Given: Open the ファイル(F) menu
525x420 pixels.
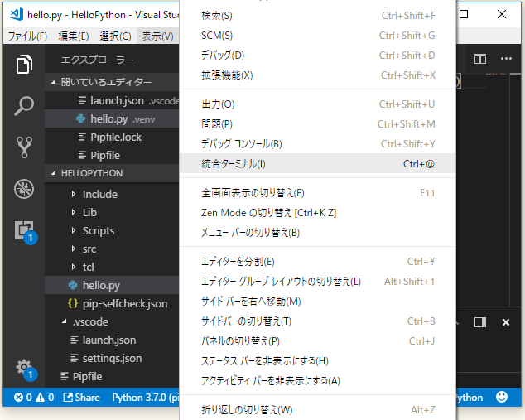Looking at the screenshot, I should [x=28, y=36].
